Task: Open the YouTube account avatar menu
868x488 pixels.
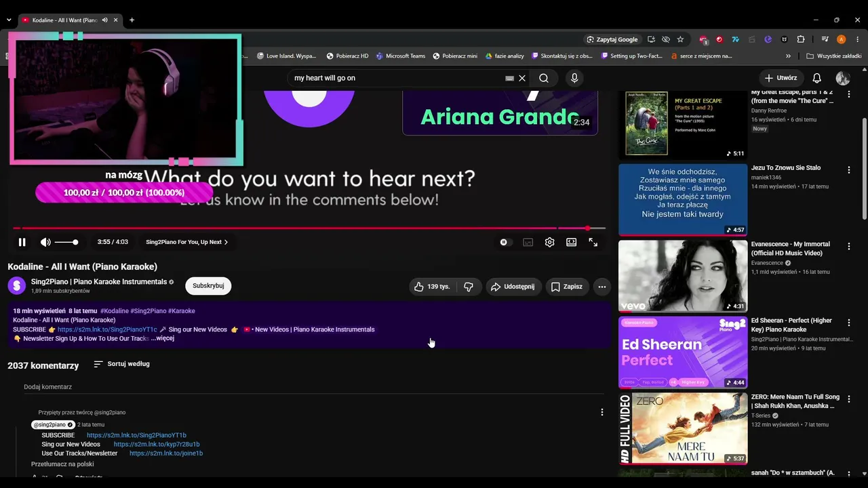Action: (x=843, y=78)
